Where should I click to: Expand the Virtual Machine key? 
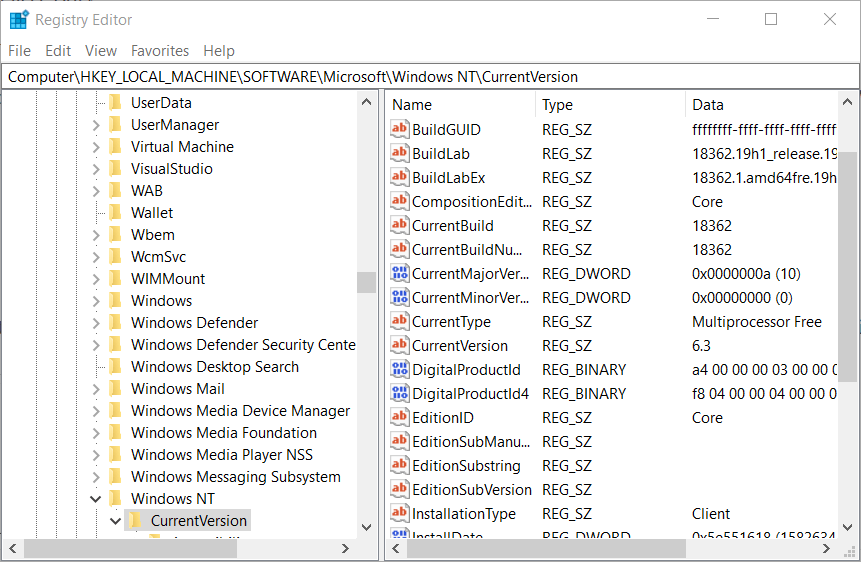96,147
